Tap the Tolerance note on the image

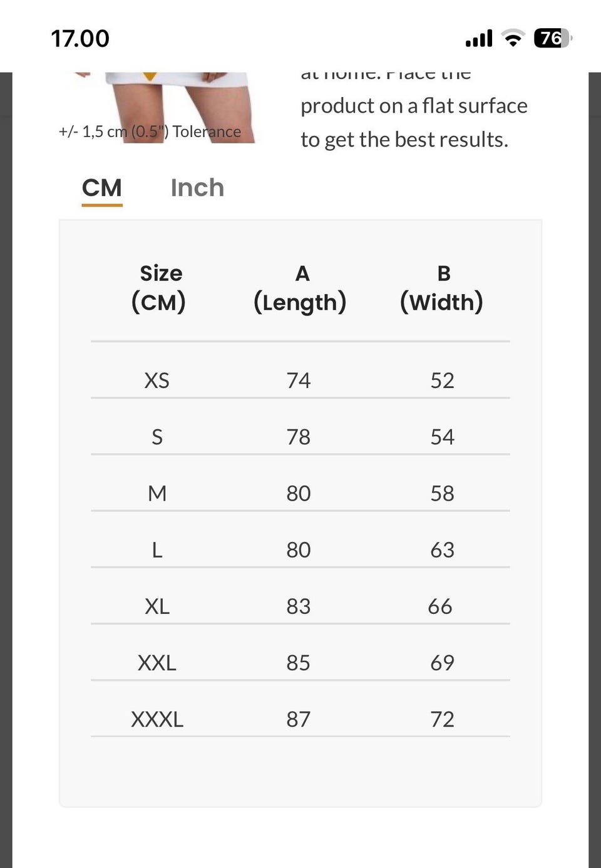click(150, 131)
